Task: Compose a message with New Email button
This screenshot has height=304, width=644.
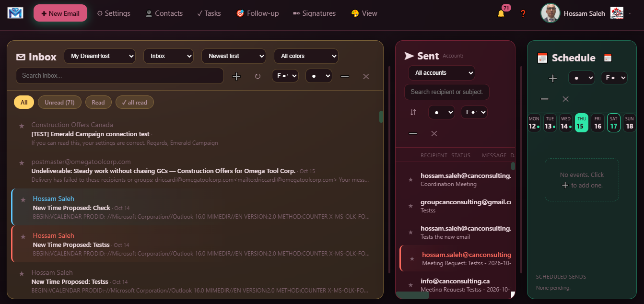Action: coord(60,13)
